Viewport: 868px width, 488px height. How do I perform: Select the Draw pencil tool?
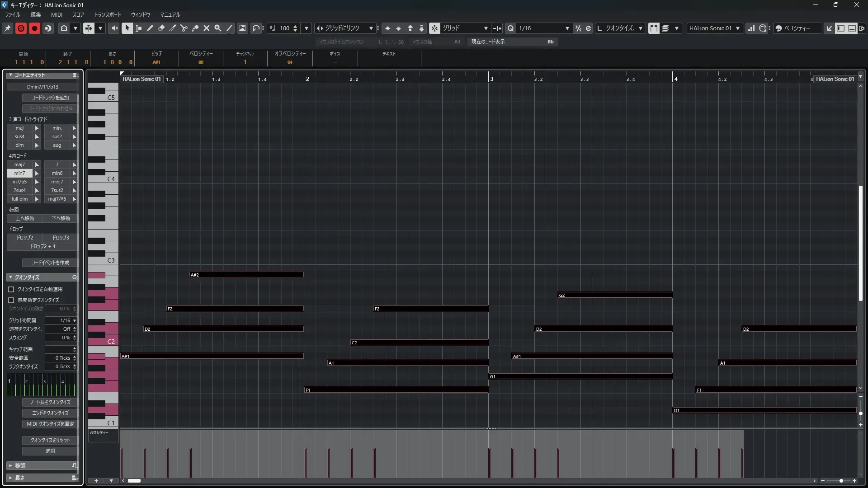(150, 28)
